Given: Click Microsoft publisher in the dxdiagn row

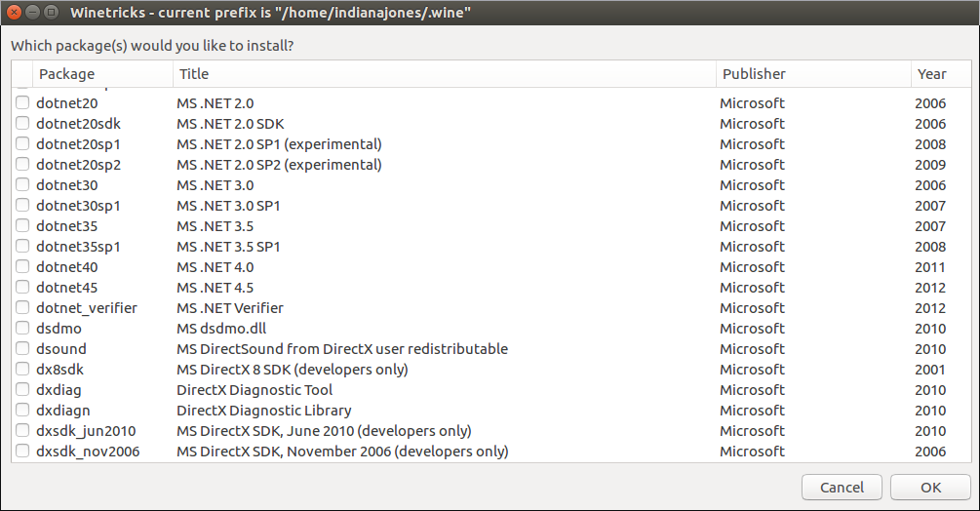Looking at the screenshot, I should click(752, 411).
